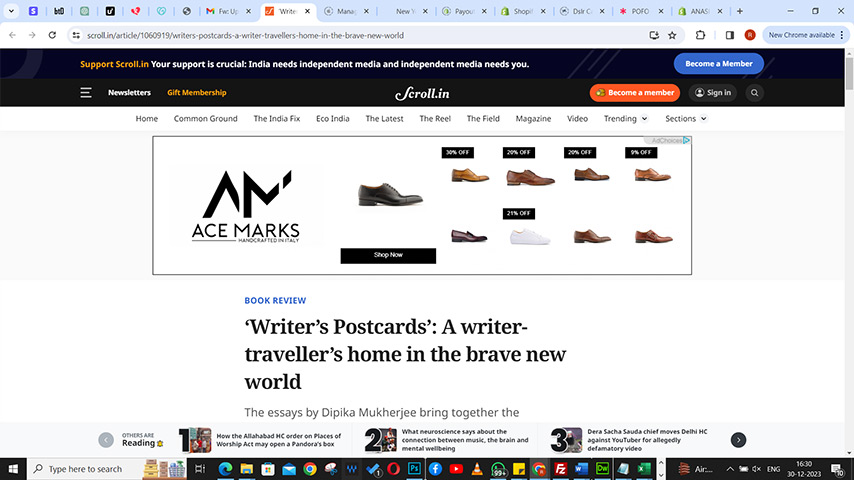The height and width of the screenshot is (480, 854).
Task: Expand the Trending dropdown
Action: [x=625, y=118]
